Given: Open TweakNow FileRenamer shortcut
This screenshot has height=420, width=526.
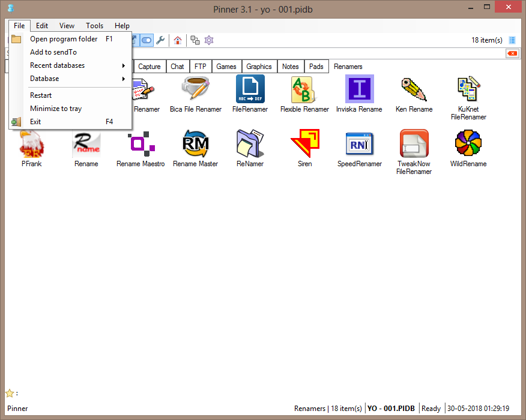Looking at the screenshot, I should 414,152.
